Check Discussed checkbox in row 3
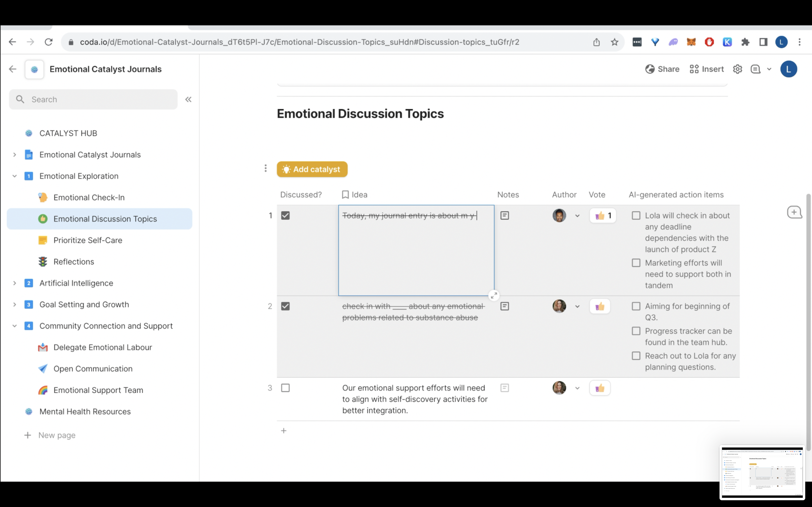The image size is (812, 507). tap(285, 388)
